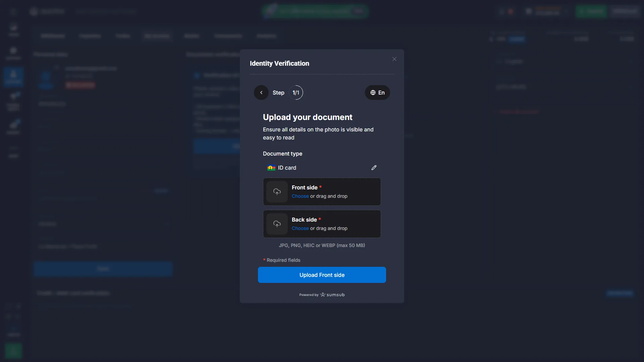644x362 pixels.
Task: Go back using the Step arrow button
Action: (x=261, y=93)
